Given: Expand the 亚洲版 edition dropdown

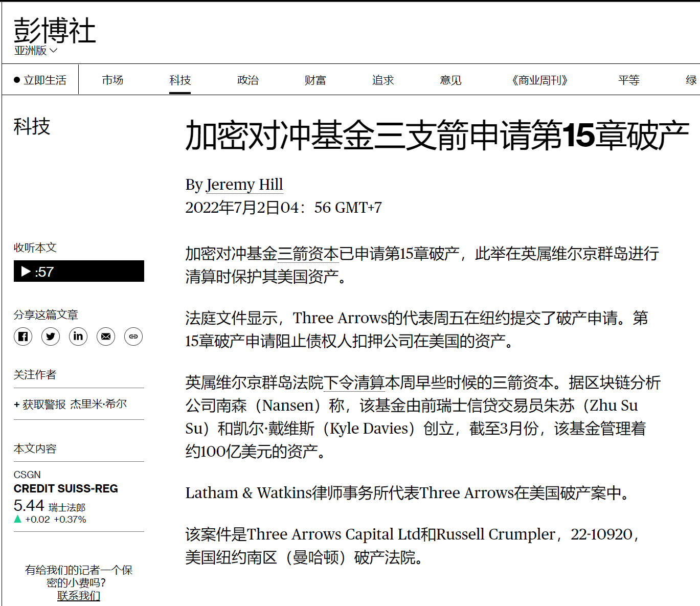Looking at the screenshot, I should click(36, 51).
